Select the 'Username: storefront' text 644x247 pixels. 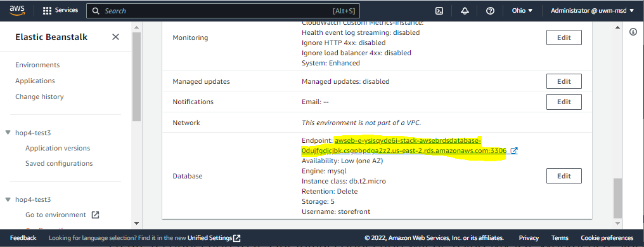(x=335, y=211)
